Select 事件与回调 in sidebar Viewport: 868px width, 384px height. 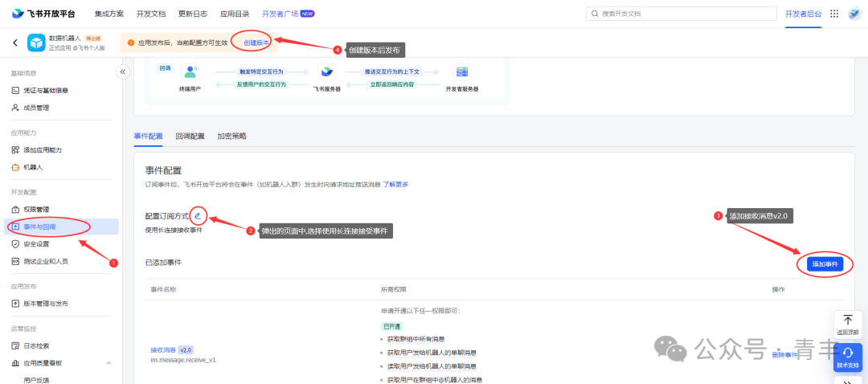[x=61, y=227]
